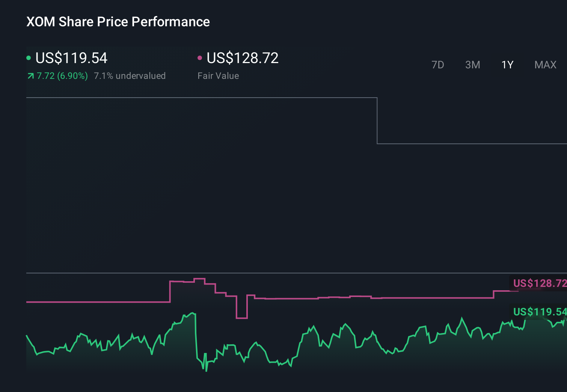Screen dimensions: 567x392
Task: Click the 7.1% undervalued label
Action: [x=130, y=75]
